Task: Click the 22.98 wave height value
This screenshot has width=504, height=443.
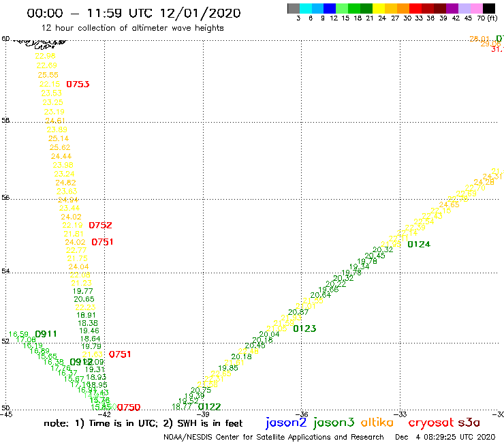Action: (46, 56)
